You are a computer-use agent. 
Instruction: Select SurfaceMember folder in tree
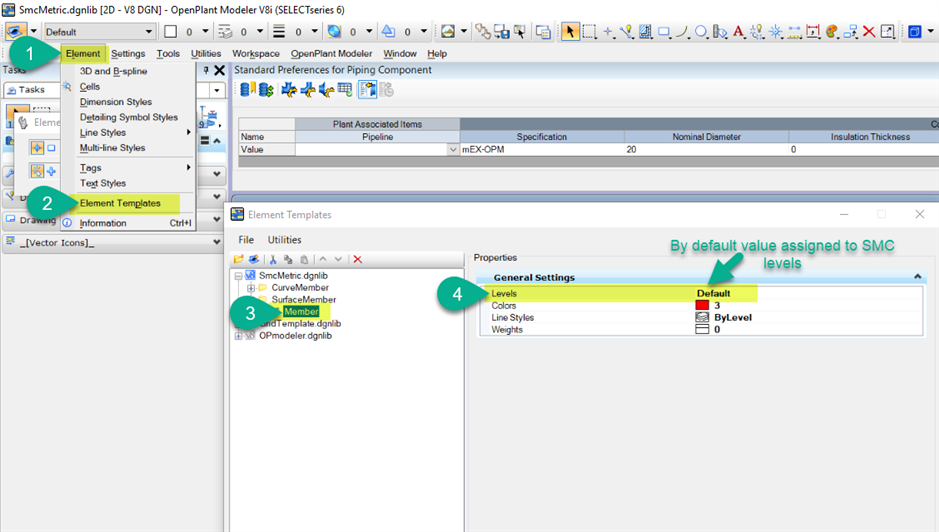click(304, 300)
